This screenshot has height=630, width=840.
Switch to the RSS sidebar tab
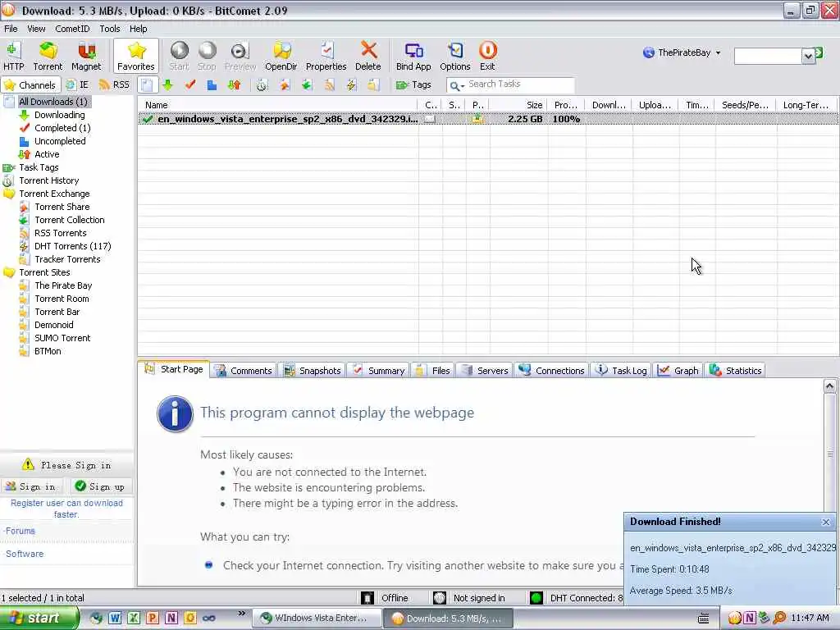click(114, 84)
